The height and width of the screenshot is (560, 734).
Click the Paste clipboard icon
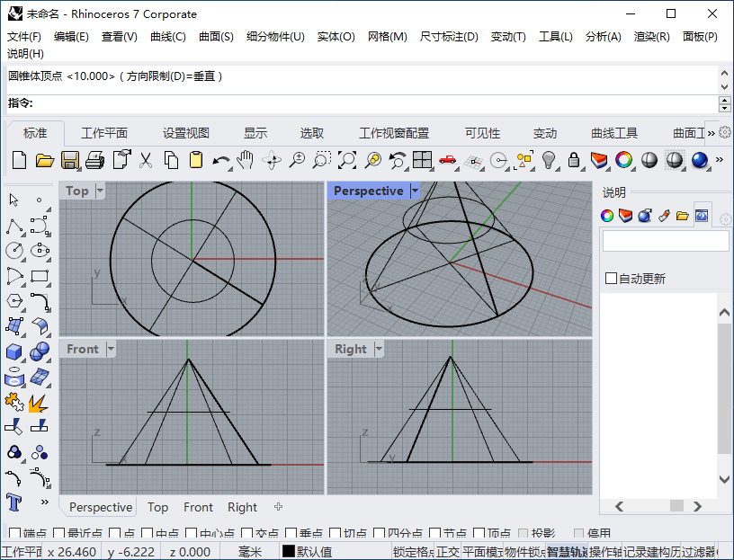tap(196, 160)
